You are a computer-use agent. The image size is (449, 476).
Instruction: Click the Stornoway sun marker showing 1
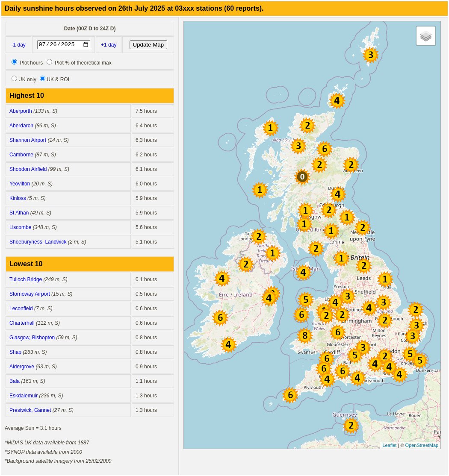coord(270,128)
